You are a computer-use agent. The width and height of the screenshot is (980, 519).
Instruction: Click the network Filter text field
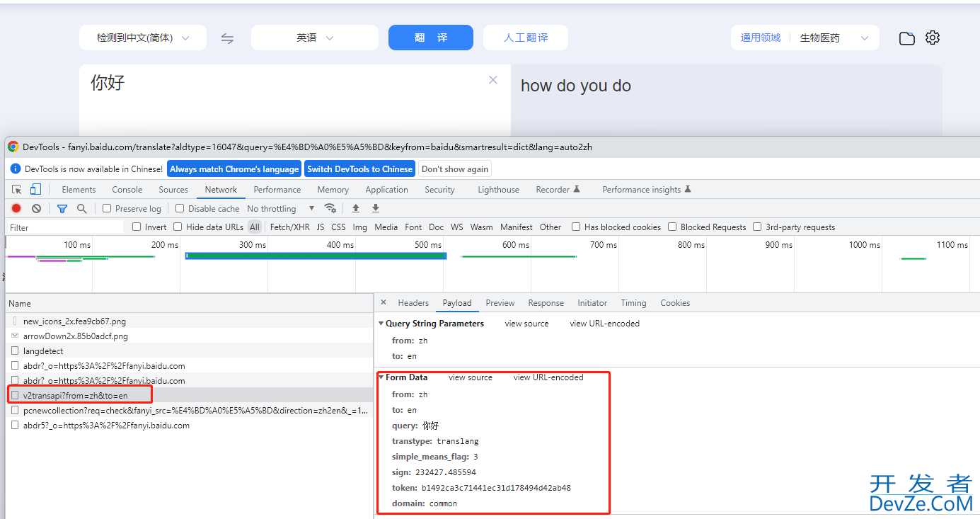pos(65,227)
